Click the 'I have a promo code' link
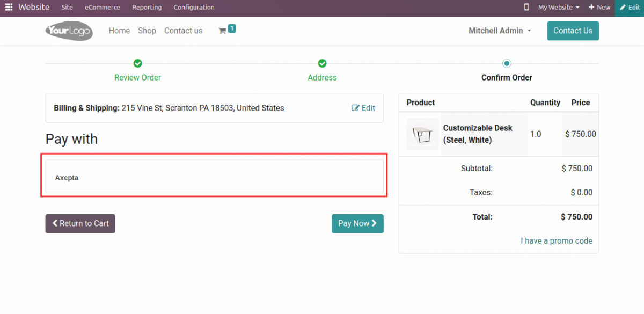Screen dimensions: 644x314 557,240
